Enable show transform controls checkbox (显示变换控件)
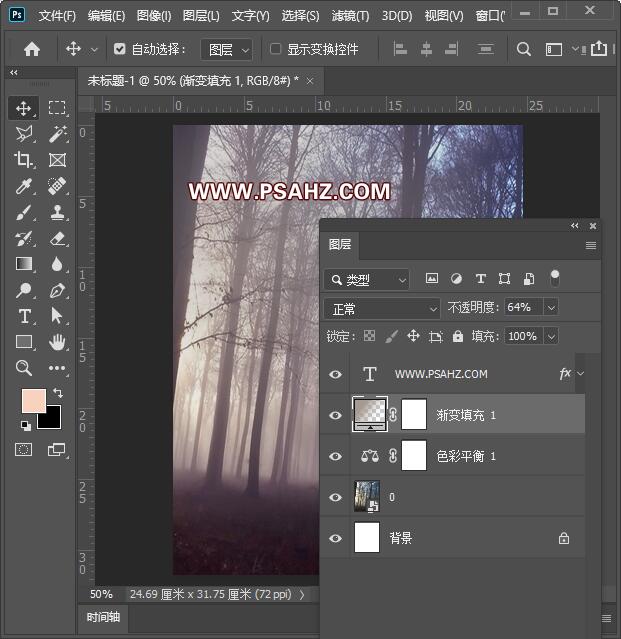 (x=275, y=49)
